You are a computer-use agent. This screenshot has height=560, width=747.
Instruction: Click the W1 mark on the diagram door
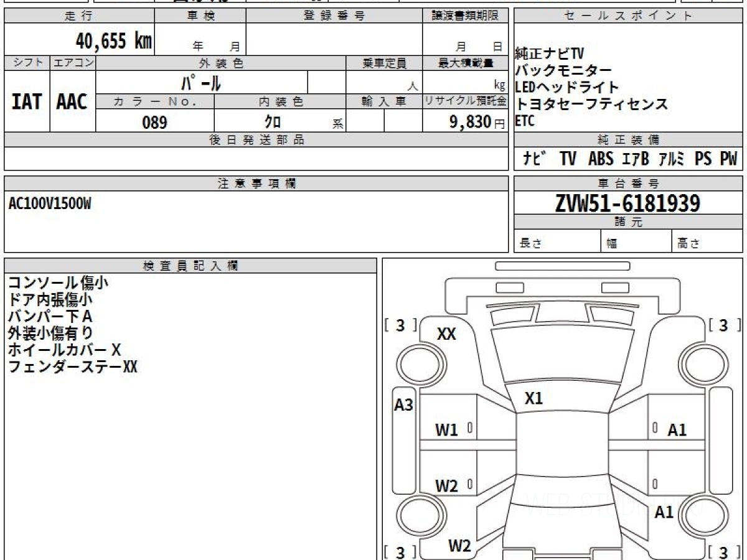tap(446, 429)
